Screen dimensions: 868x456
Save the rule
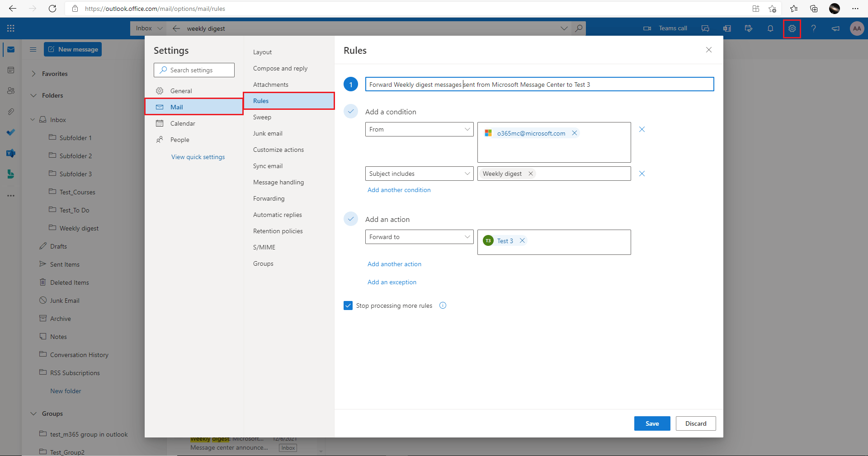(652, 423)
